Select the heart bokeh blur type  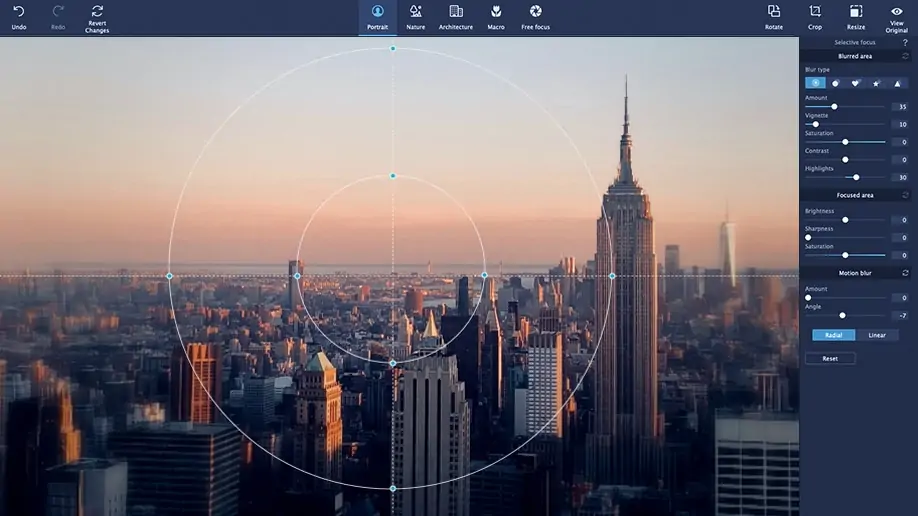[x=855, y=83]
